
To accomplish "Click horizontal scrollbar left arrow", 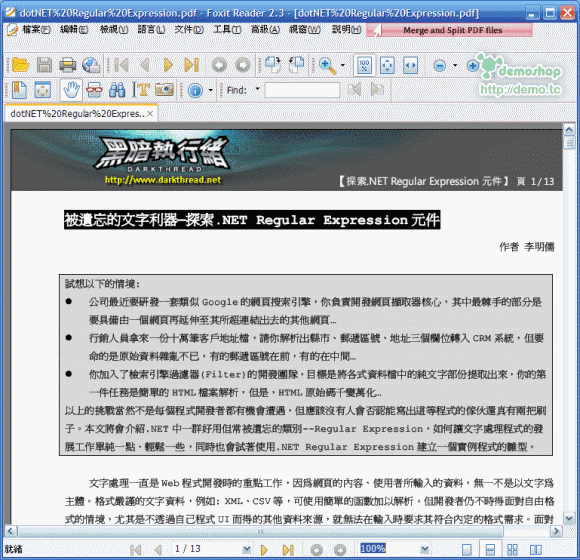I will pyautogui.click(x=10, y=532).
